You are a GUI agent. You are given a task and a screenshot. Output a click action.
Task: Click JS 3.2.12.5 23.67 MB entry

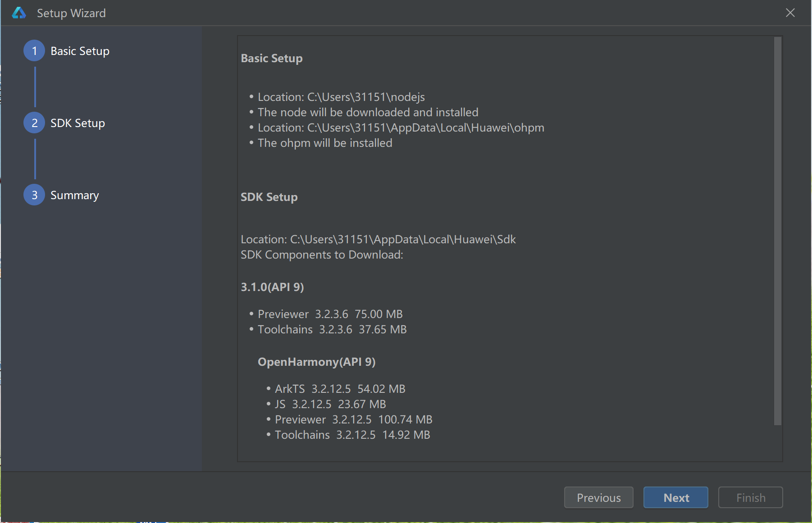coord(330,404)
